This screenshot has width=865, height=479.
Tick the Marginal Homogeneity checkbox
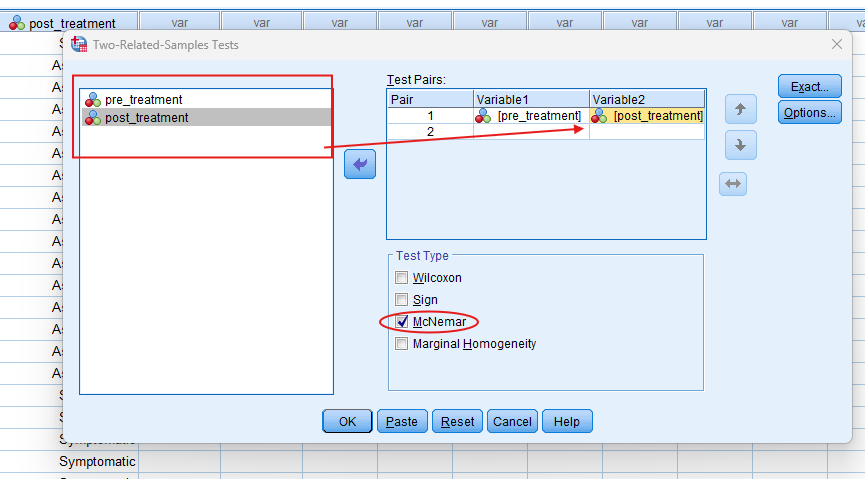402,344
